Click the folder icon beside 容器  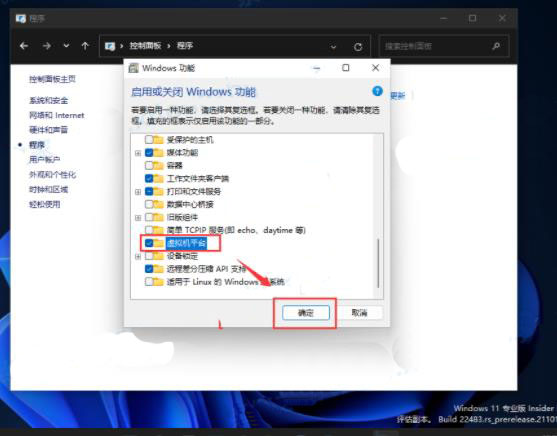click(158, 166)
